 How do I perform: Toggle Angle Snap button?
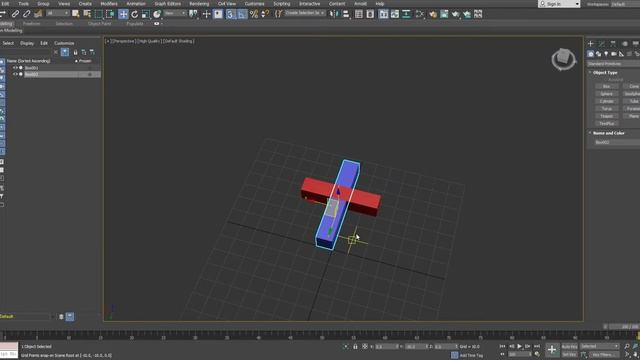pos(242,14)
